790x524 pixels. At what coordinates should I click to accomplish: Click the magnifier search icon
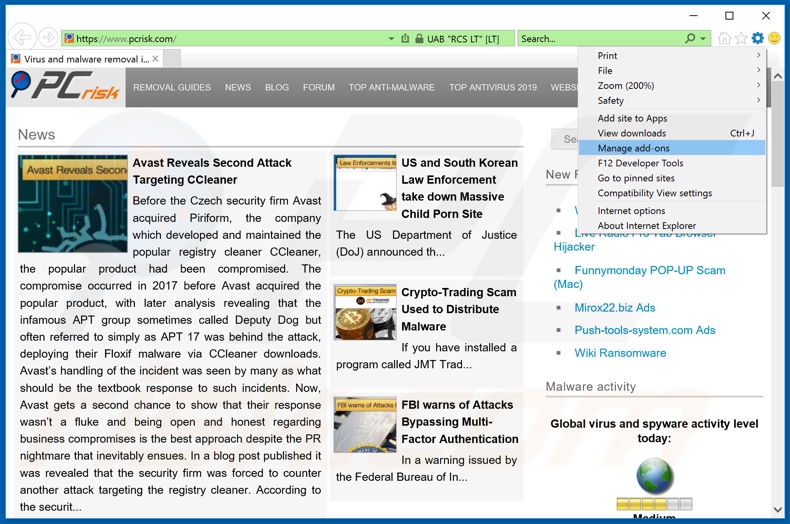coord(690,38)
